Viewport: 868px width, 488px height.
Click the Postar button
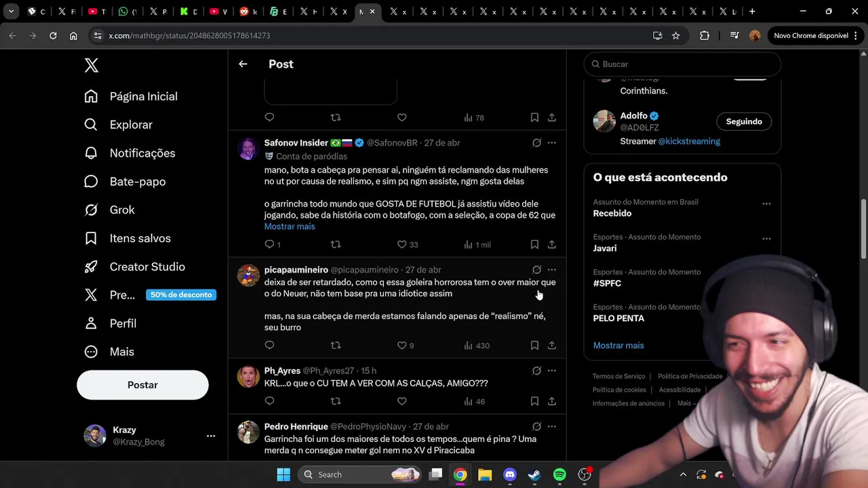[142, 385]
